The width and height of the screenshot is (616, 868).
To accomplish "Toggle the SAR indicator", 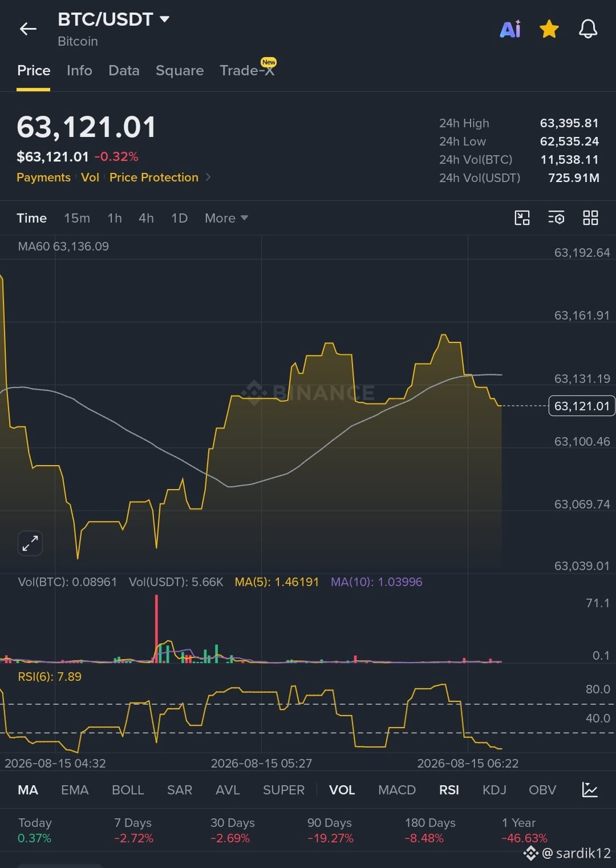I will (x=180, y=790).
